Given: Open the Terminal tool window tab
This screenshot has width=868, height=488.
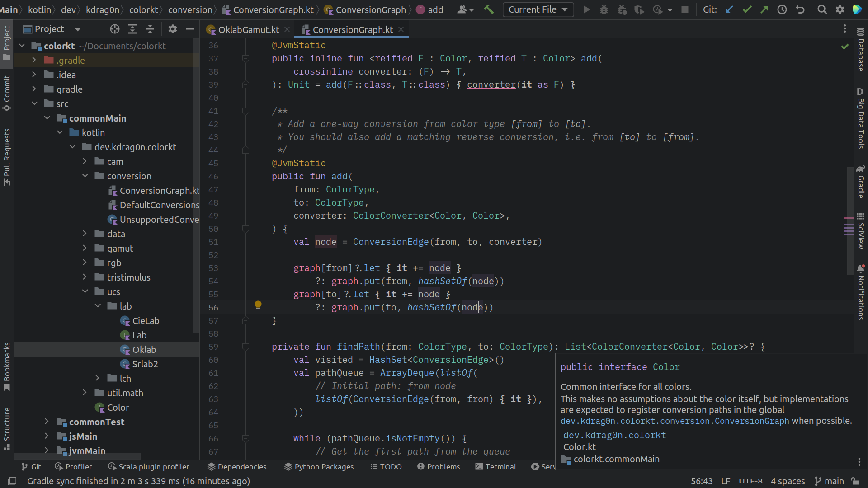Looking at the screenshot, I should pyautogui.click(x=495, y=467).
